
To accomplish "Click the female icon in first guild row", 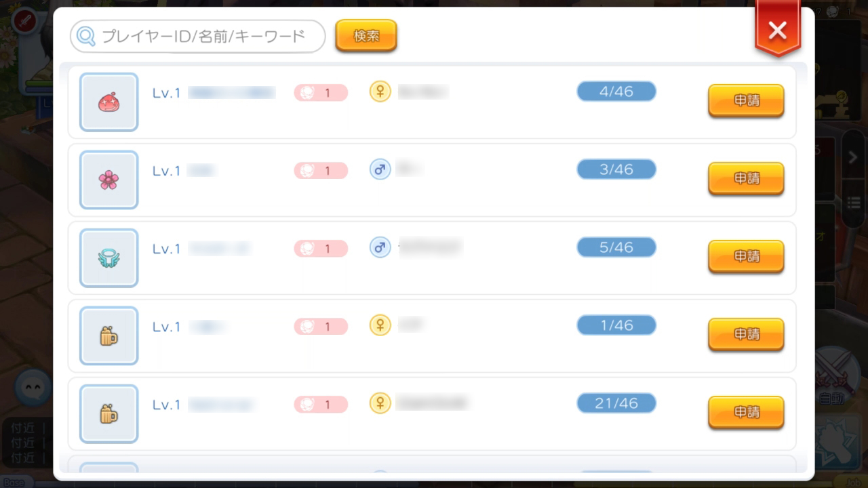I will [380, 91].
